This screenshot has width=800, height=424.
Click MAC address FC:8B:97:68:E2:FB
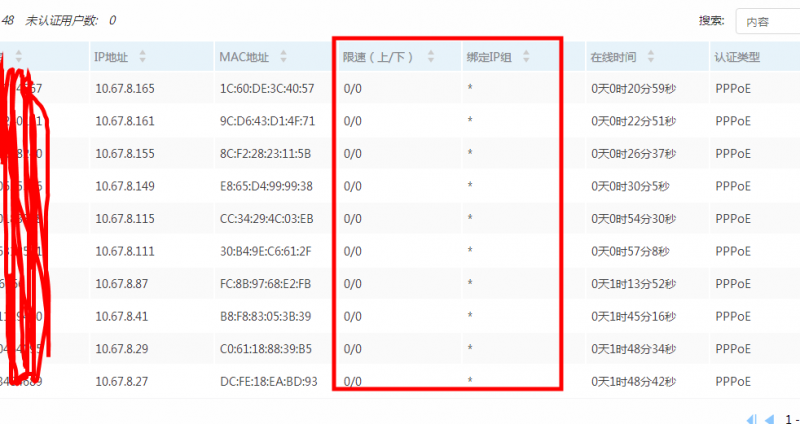[266, 284]
